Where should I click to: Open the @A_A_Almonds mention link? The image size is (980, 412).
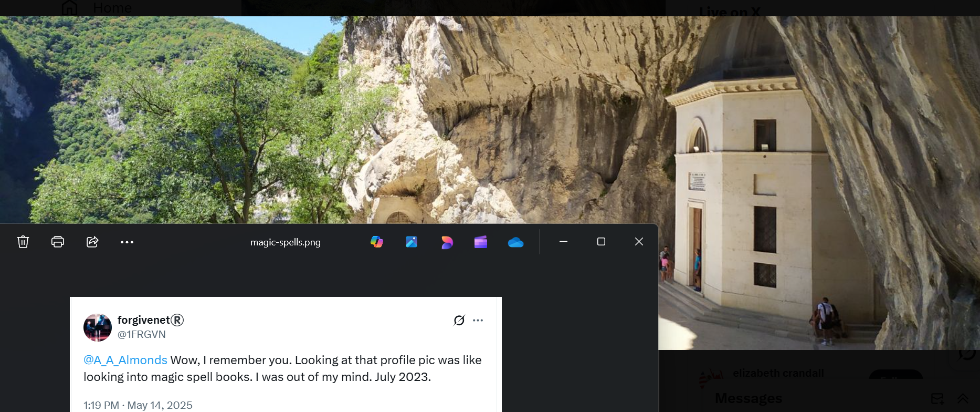point(125,360)
